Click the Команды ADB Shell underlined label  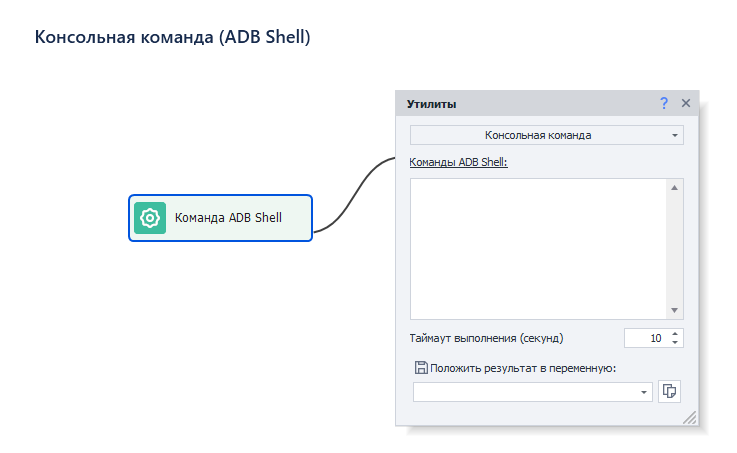[x=459, y=162]
